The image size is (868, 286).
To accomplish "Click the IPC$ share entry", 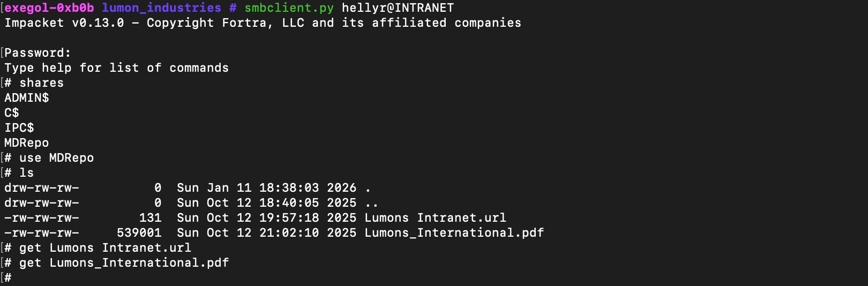I will [x=19, y=128].
